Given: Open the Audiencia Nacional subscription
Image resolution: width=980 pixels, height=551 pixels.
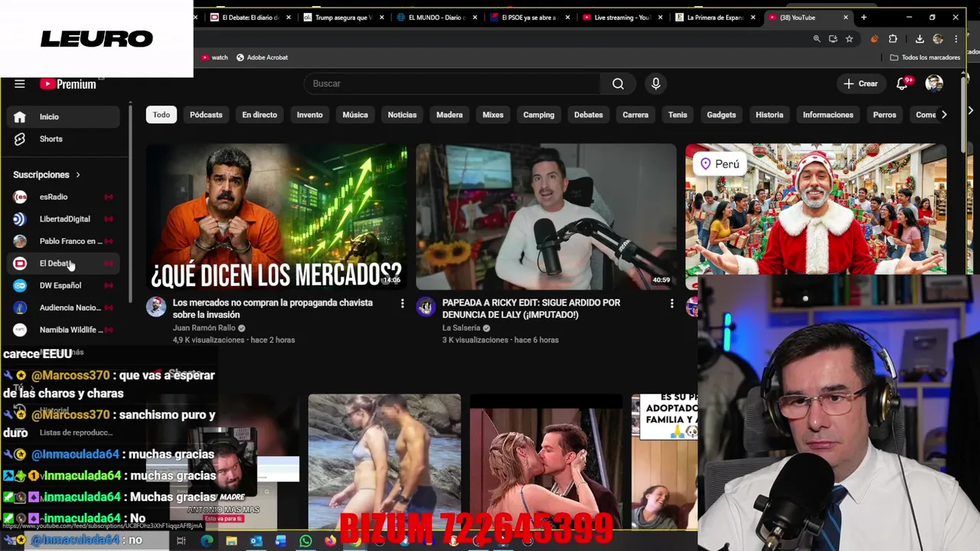Looking at the screenshot, I should (63, 308).
